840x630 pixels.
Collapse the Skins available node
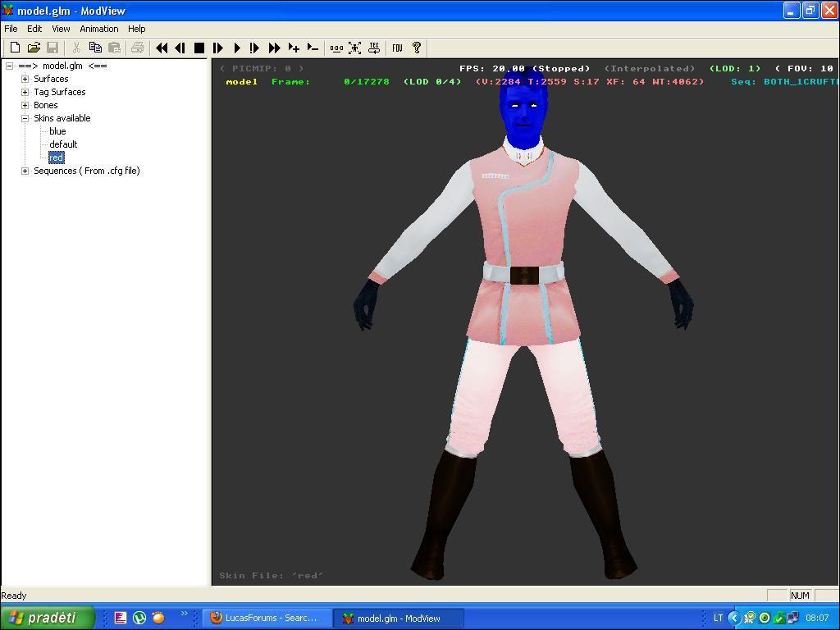pyautogui.click(x=25, y=118)
